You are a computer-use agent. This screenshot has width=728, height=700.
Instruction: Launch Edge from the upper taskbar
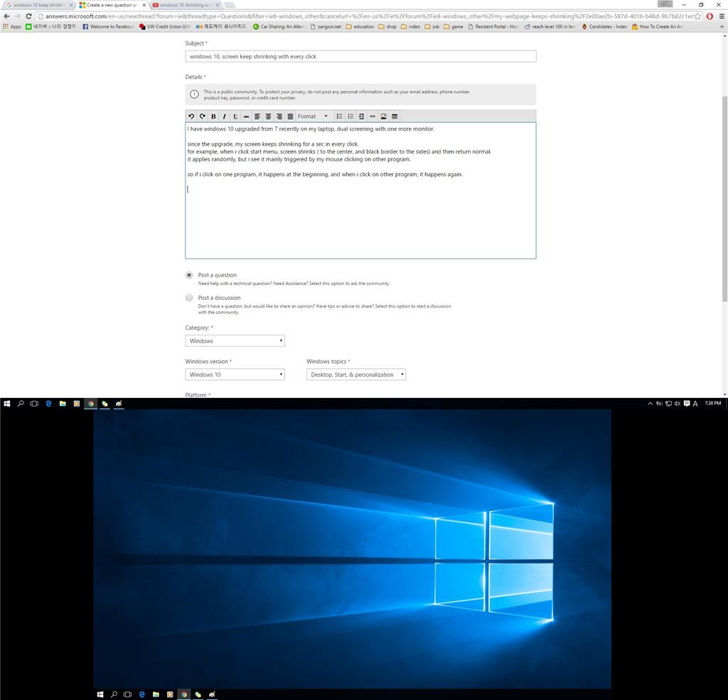tap(48, 404)
